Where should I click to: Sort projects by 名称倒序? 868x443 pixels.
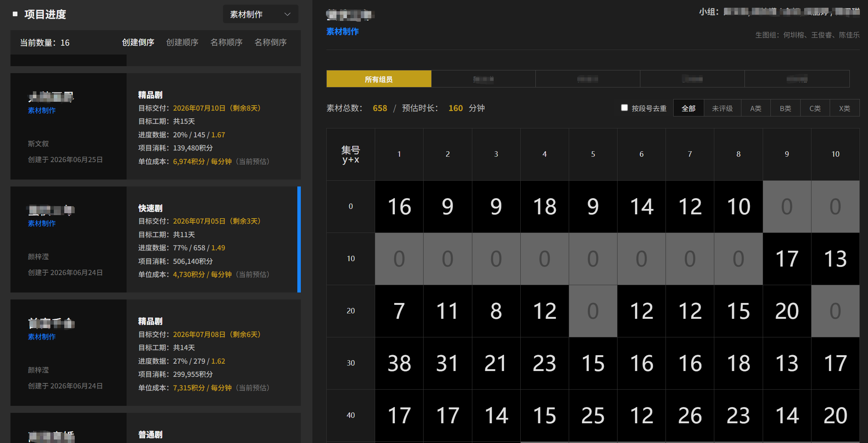tap(271, 42)
